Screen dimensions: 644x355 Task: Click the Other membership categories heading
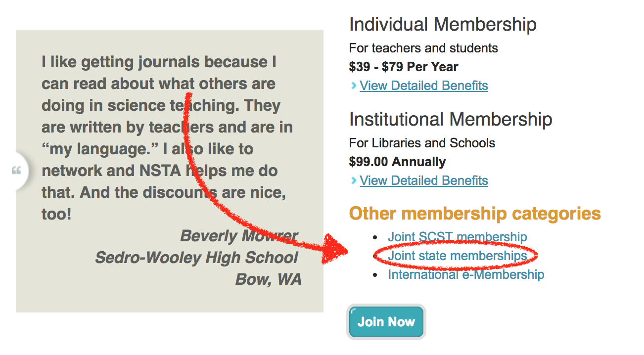click(475, 214)
